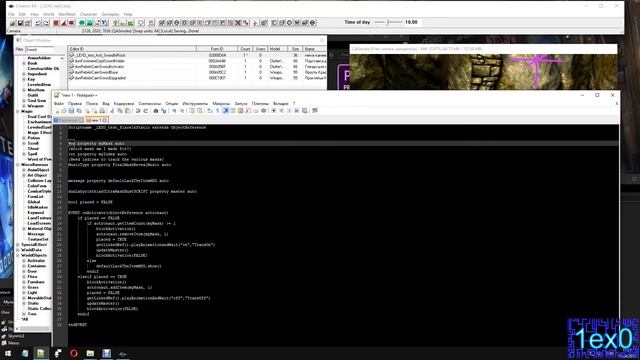The image size is (640, 360).
Task: Expand the WorldData category in Object tree
Action: tap(18, 250)
